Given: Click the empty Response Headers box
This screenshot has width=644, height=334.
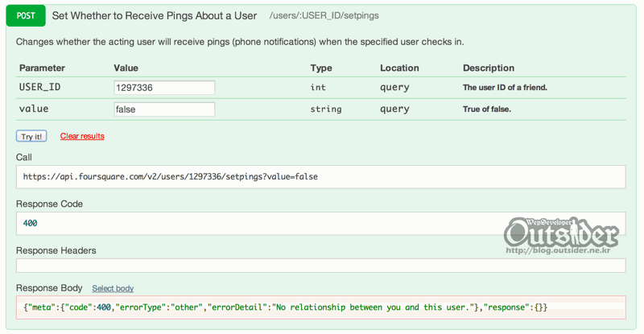Looking at the screenshot, I should click(320, 266).
